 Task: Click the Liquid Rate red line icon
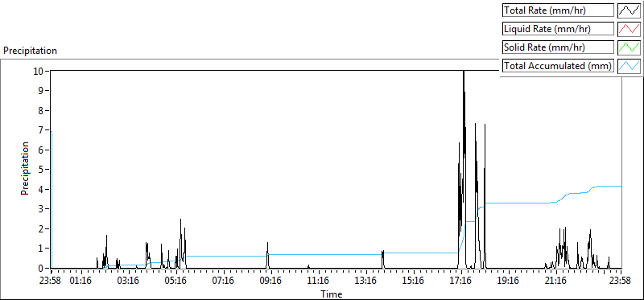[x=630, y=29]
